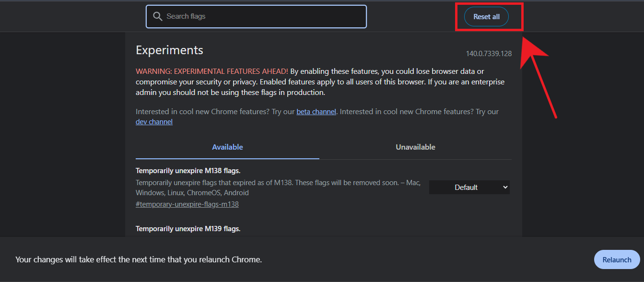Click the red experimental features warning text
This screenshot has height=282, width=644.
click(212, 71)
